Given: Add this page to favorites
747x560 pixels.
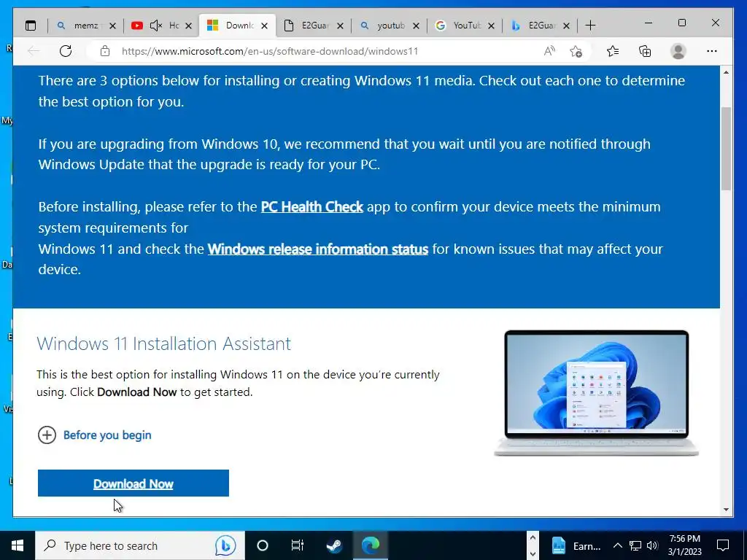Looking at the screenshot, I should [576, 51].
